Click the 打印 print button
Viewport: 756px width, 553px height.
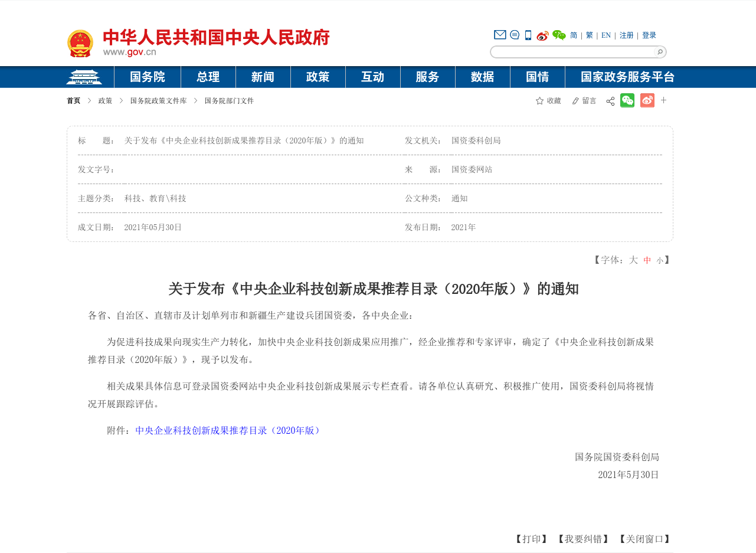(x=531, y=538)
